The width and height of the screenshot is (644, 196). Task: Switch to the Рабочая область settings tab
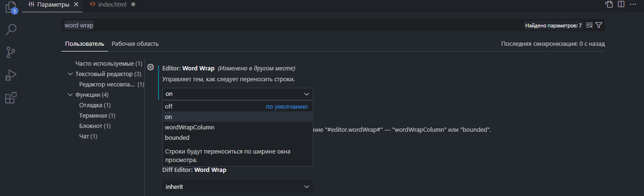(135, 44)
